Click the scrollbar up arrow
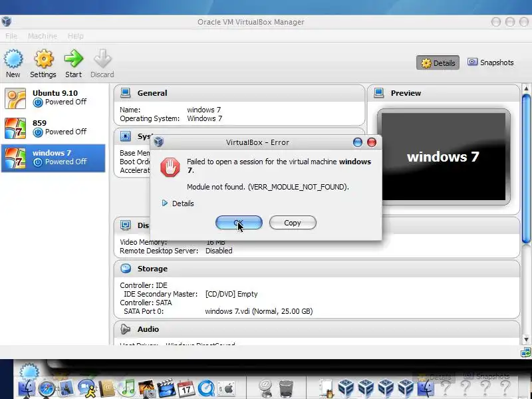This screenshot has width=532, height=399. tap(526, 89)
